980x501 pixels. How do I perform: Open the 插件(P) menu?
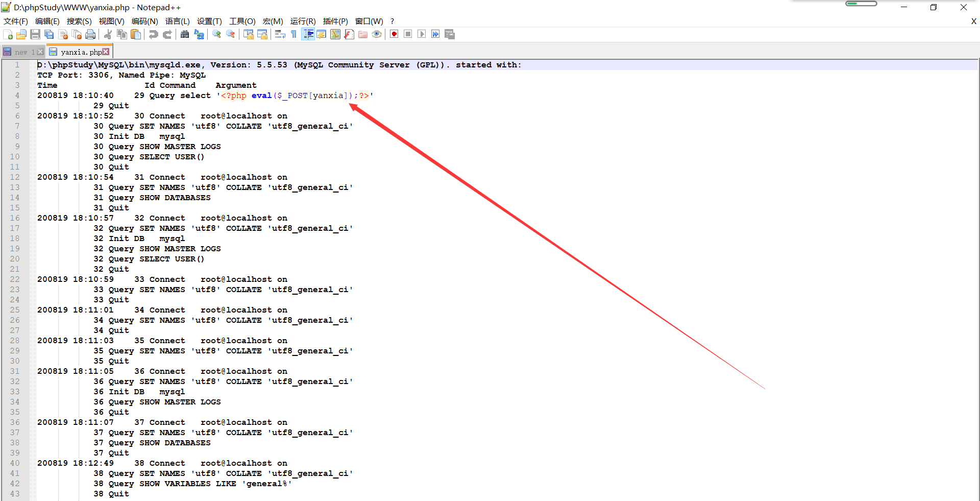[335, 21]
